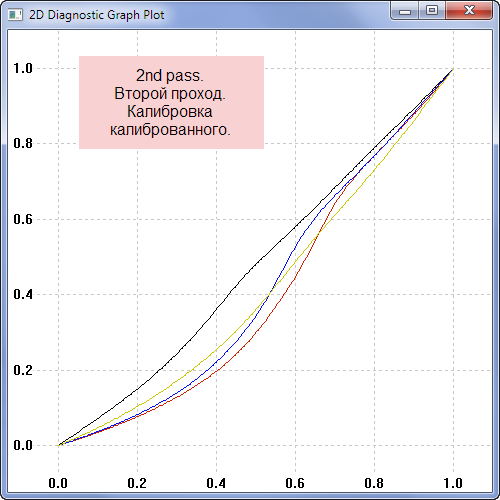The image size is (500, 500).
Task: Click the y-axis label 1.0
Action: [23, 68]
